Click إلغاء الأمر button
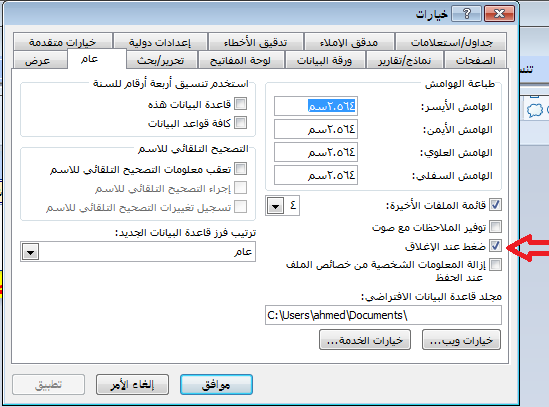This screenshot has width=549, height=407. coord(132,385)
